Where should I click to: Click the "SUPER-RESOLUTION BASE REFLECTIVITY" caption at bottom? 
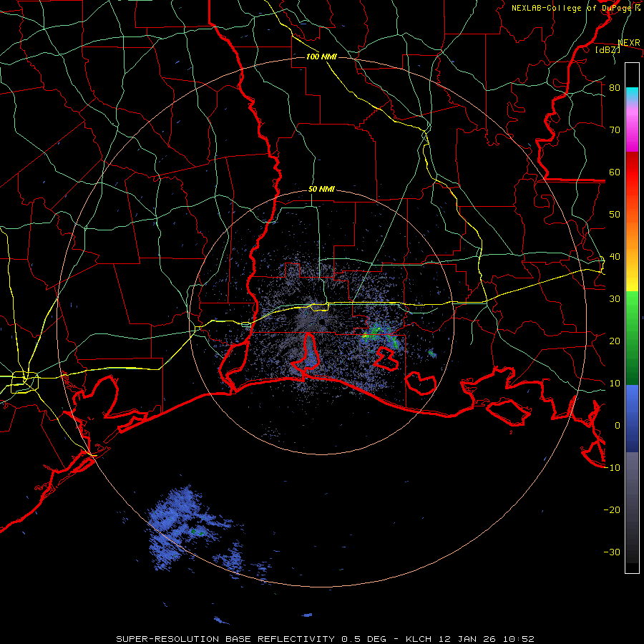pyautogui.click(x=225, y=639)
